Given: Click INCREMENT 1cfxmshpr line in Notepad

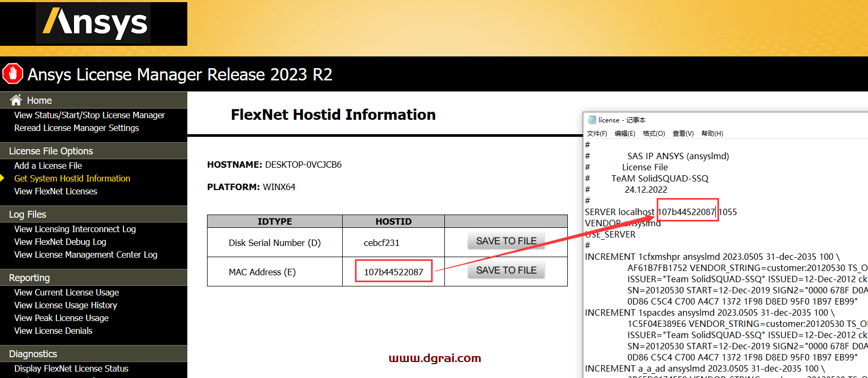Looking at the screenshot, I should (712, 257).
